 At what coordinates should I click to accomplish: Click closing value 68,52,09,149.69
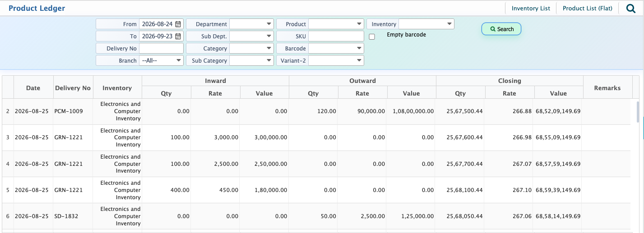coord(558,111)
